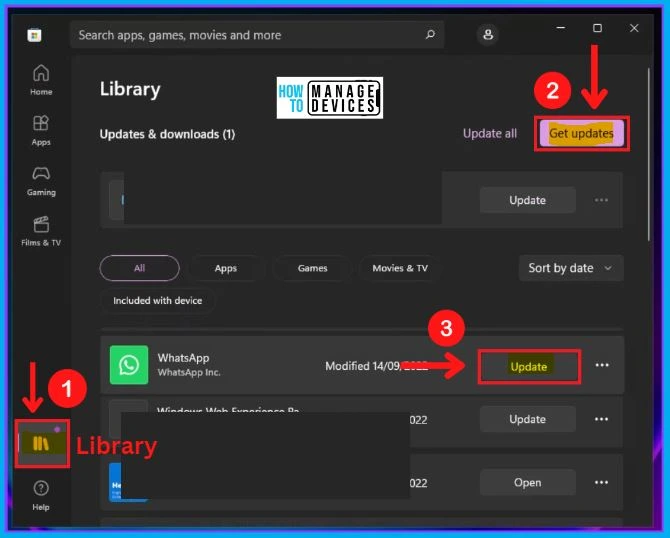
Task: Click Update all link
Action: pyautogui.click(x=490, y=133)
